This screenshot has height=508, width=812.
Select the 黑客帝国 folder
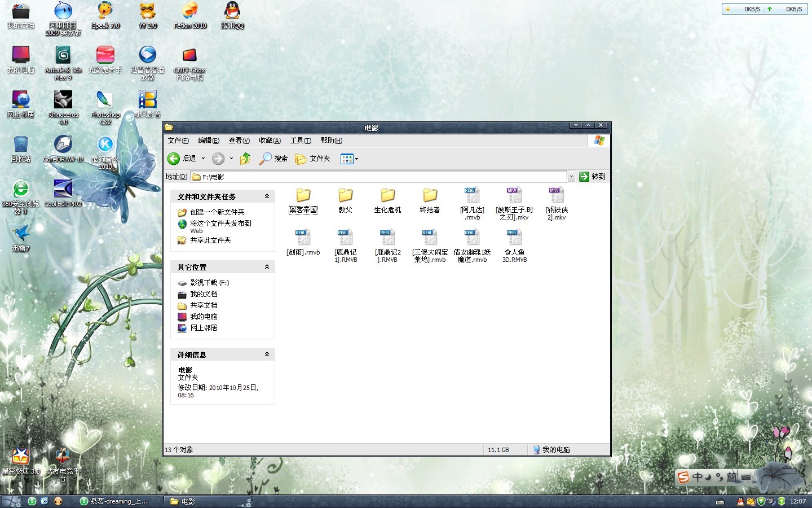tap(303, 201)
